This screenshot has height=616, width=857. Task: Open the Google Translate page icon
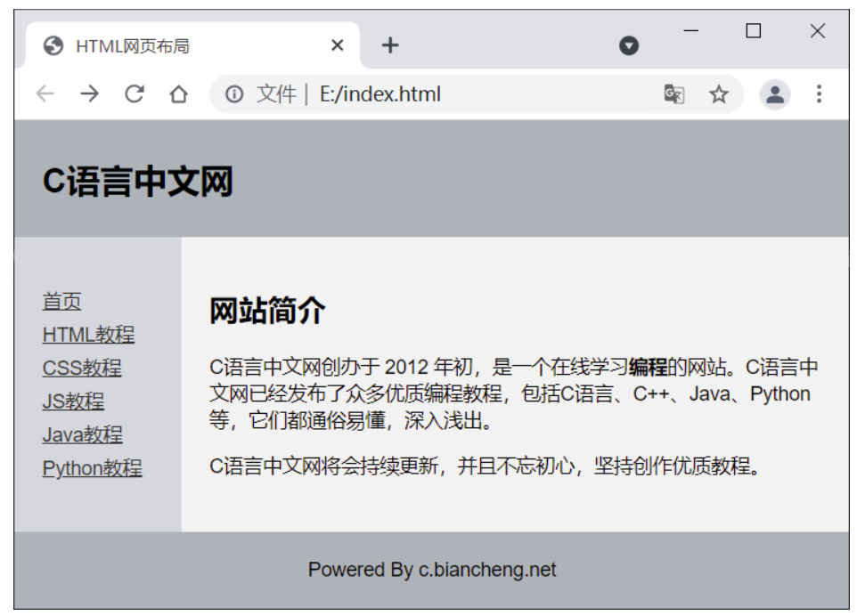[x=673, y=94]
